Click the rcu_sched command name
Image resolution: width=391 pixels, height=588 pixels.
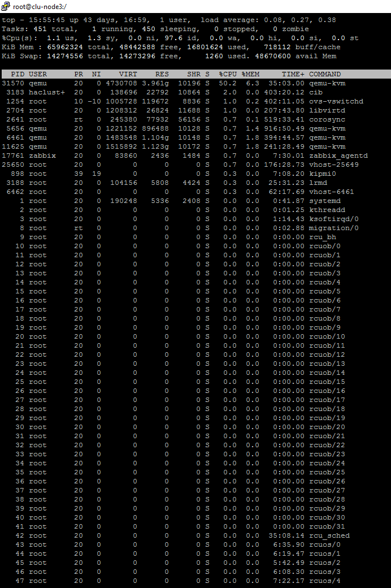pyautogui.click(x=329, y=535)
